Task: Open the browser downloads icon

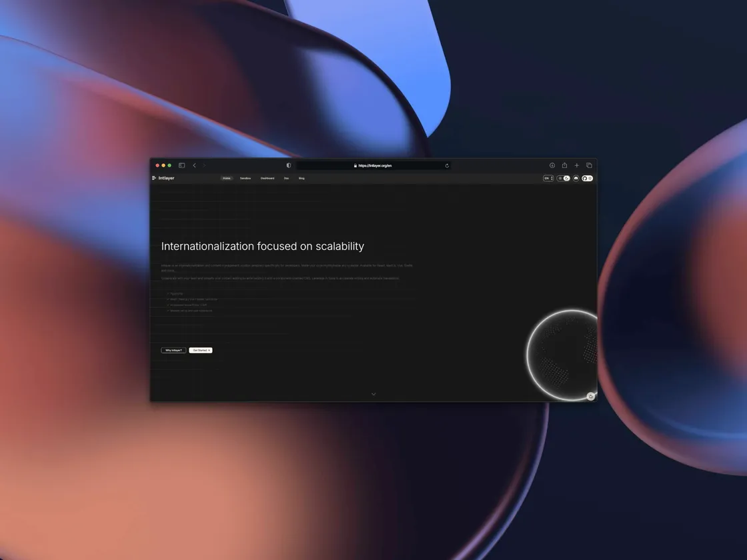Action: 552,165
